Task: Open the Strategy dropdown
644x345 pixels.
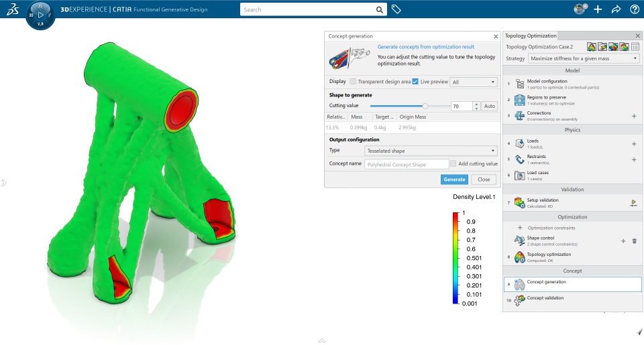Action: pyautogui.click(x=584, y=58)
